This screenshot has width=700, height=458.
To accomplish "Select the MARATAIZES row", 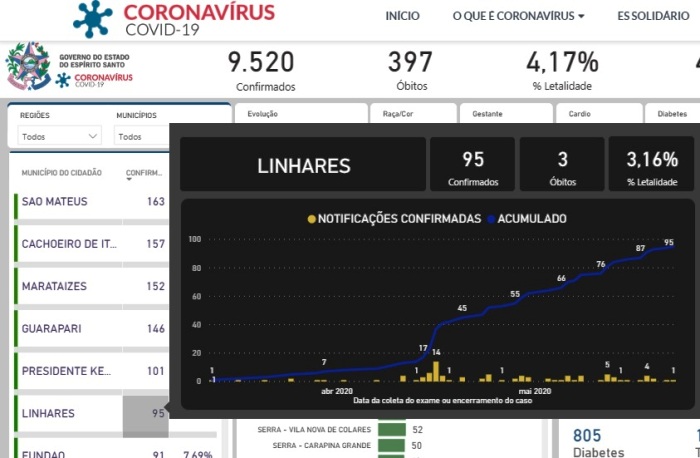I will click(x=92, y=286).
